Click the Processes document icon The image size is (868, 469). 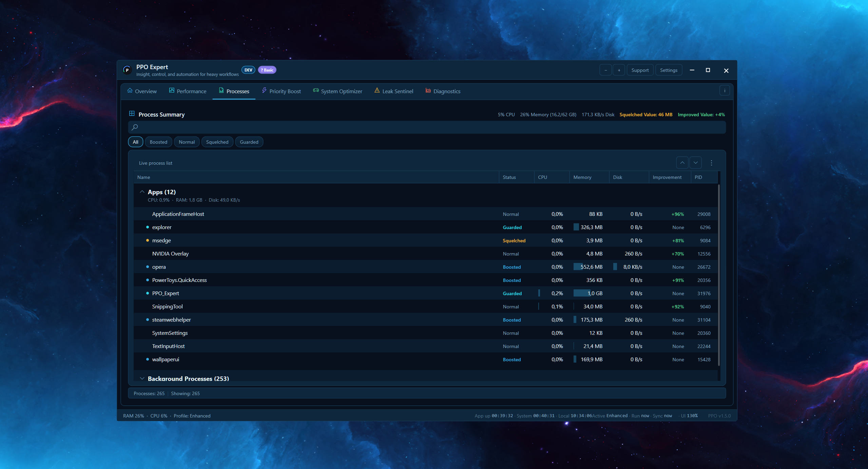pyautogui.click(x=221, y=90)
